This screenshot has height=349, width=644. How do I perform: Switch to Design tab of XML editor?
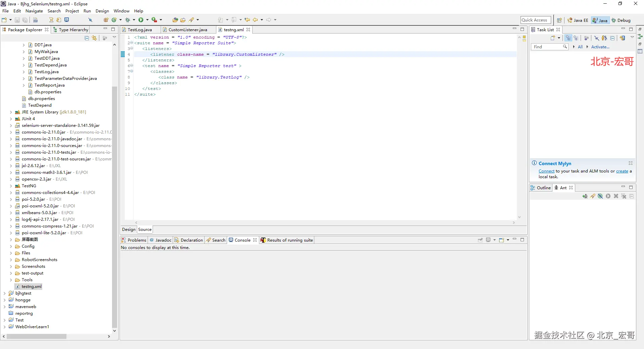click(129, 230)
